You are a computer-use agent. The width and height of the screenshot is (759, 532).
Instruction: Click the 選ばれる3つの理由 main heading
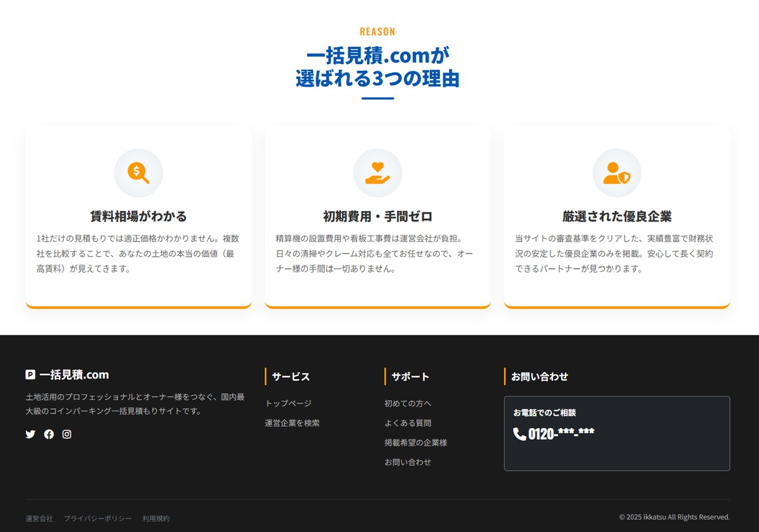tap(378, 79)
